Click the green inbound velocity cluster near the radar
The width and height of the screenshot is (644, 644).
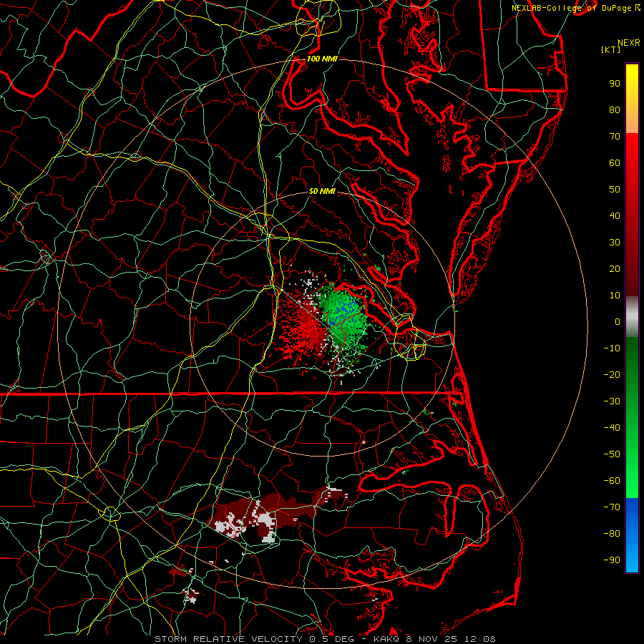tap(343, 316)
